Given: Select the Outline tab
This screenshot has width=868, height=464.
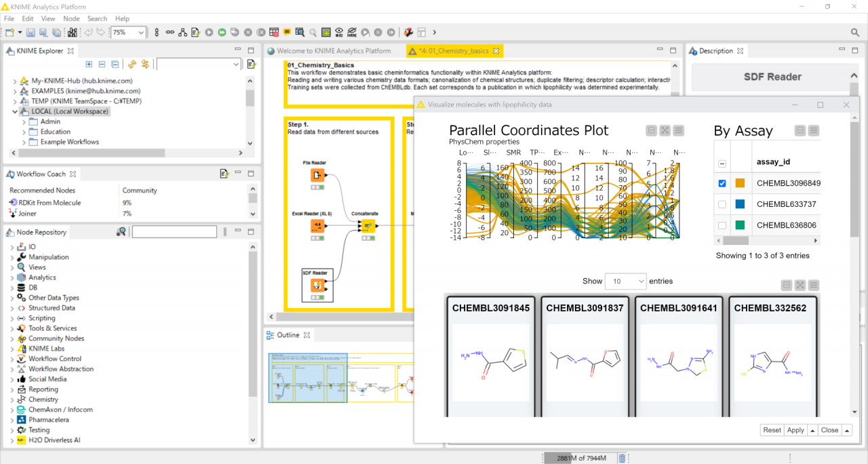Looking at the screenshot, I should pos(288,335).
